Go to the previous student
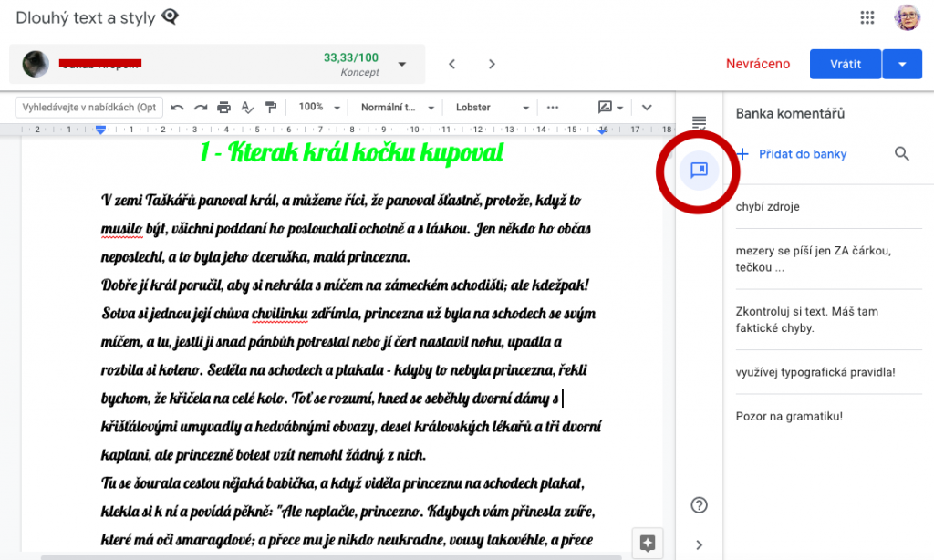 pos(452,65)
